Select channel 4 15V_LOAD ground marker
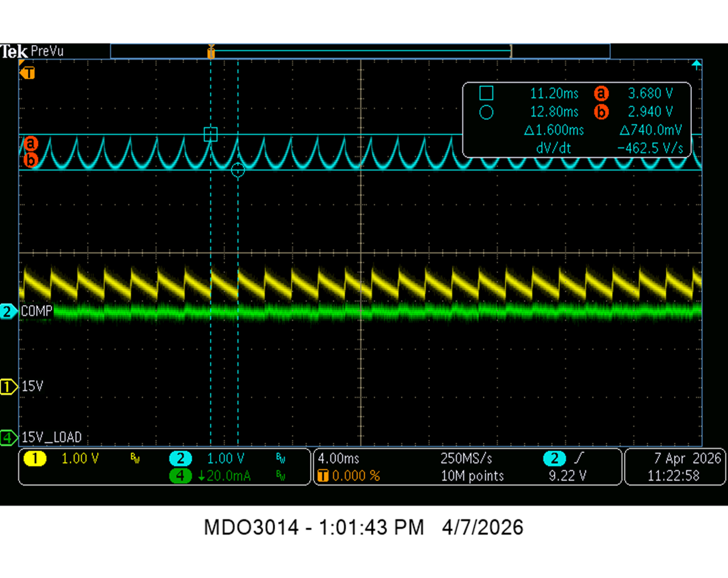The height and width of the screenshot is (578, 728). 8,438
